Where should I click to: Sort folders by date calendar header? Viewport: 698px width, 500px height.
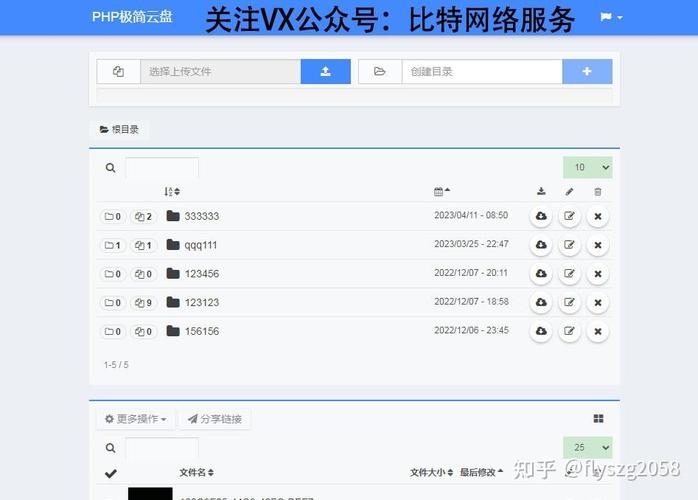[442, 191]
